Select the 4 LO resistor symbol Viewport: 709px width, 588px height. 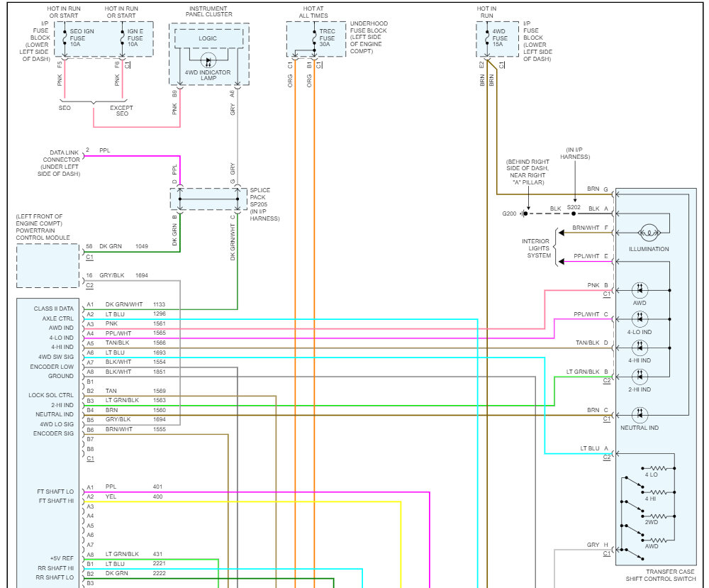659,468
